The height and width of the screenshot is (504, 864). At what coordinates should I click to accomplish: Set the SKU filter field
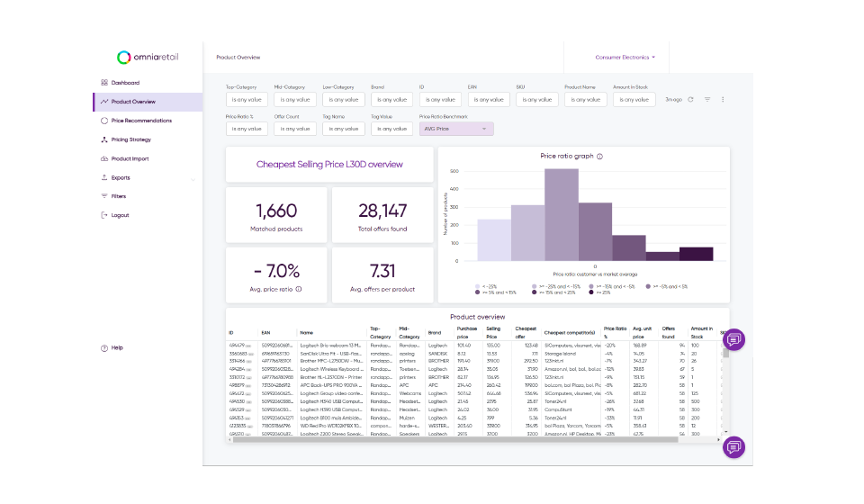coord(537,100)
